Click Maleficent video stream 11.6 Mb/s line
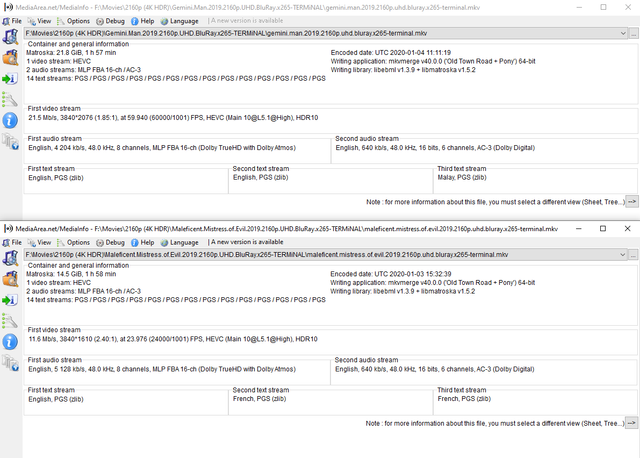 click(173, 339)
